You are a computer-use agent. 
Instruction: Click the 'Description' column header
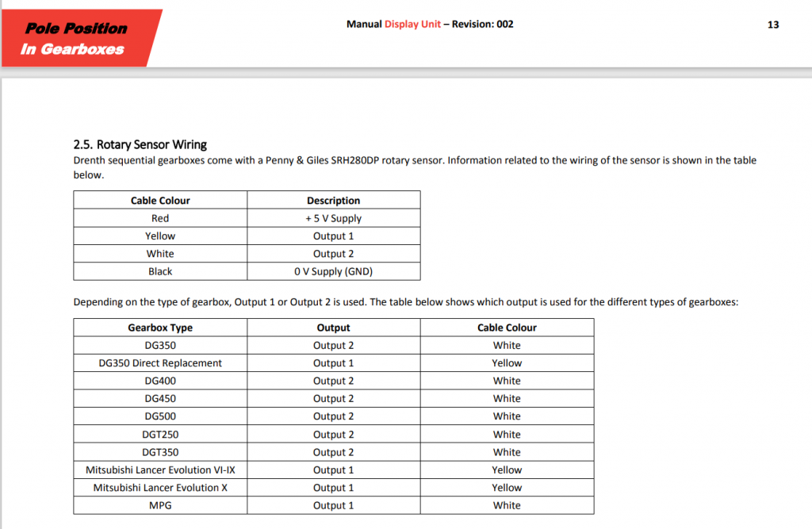coord(334,201)
